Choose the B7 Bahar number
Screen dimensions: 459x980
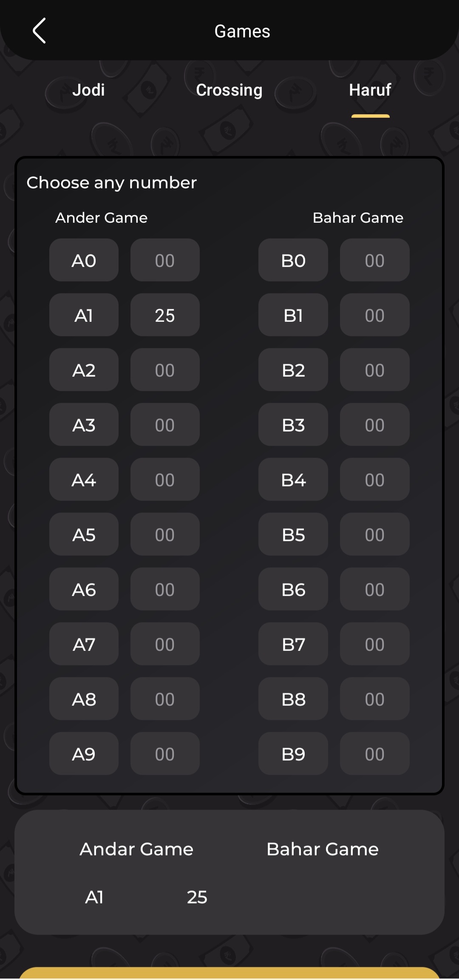tap(293, 644)
